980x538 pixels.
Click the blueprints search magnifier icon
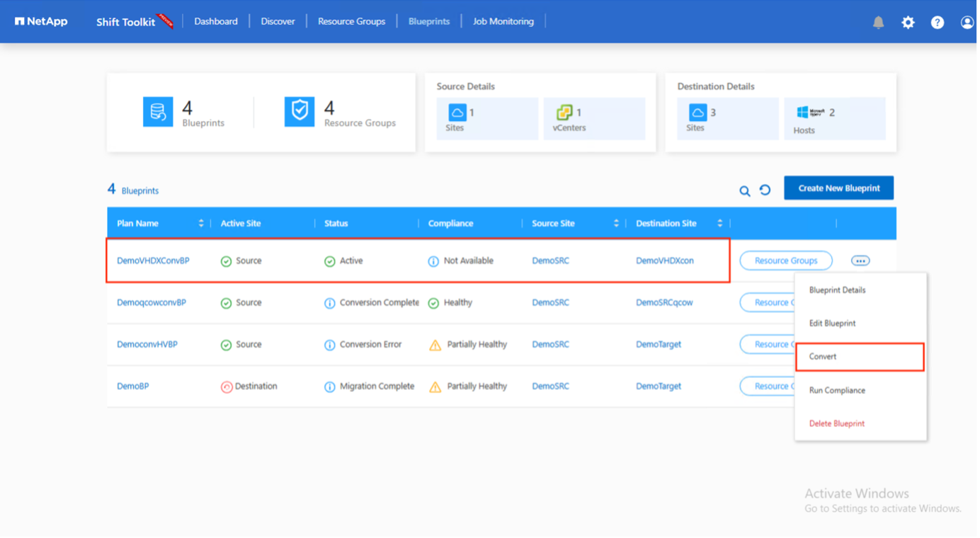pyautogui.click(x=745, y=190)
